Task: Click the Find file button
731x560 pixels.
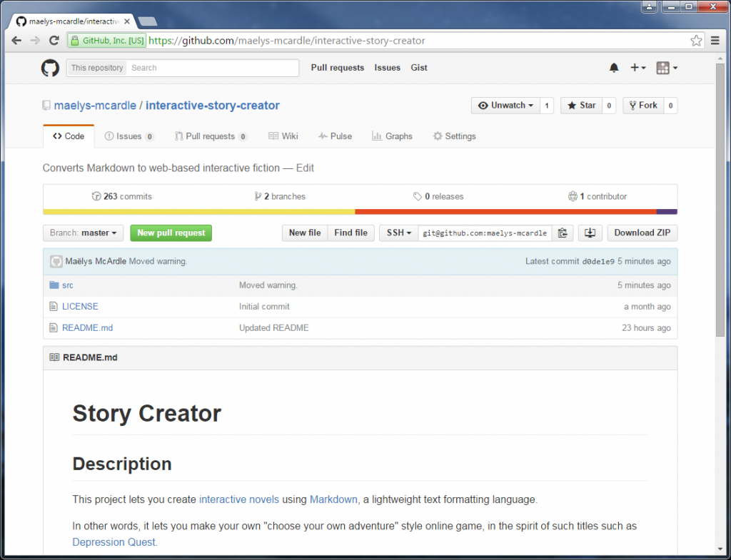Action: tap(351, 233)
